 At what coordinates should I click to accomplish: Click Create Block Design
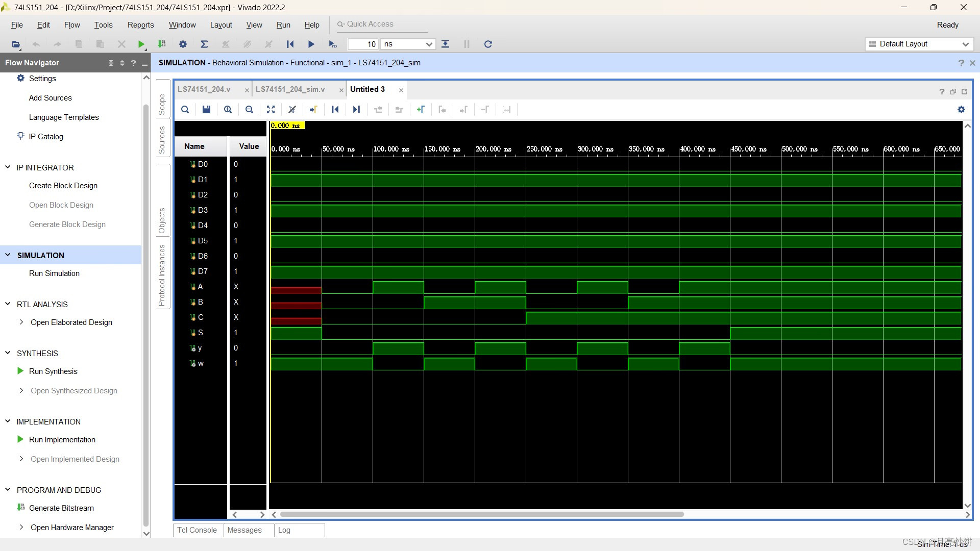point(63,186)
